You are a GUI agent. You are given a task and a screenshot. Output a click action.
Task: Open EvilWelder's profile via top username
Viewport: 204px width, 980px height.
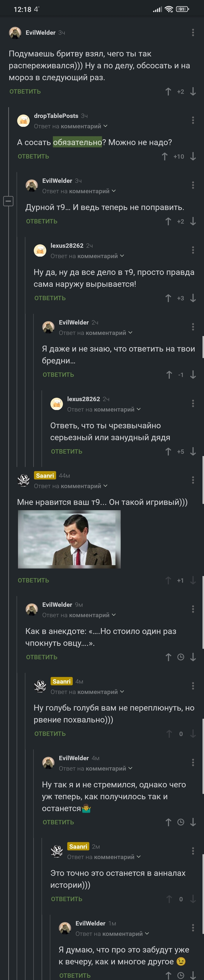tap(40, 33)
